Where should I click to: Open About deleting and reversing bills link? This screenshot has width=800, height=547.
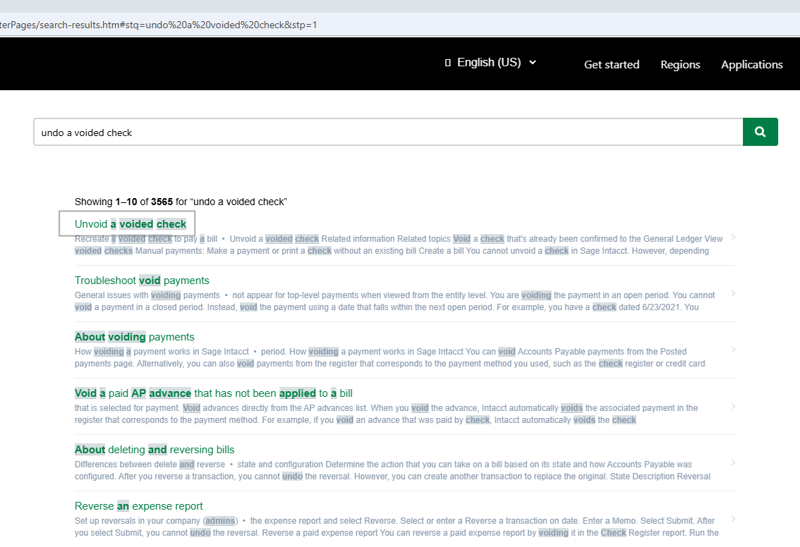coord(154,450)
